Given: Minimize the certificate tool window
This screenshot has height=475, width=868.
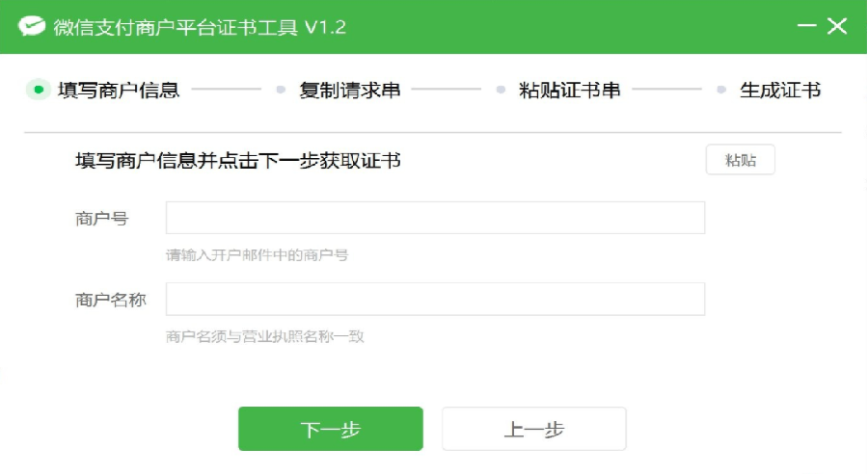Looking at the screenshot, I should [806, 25].
